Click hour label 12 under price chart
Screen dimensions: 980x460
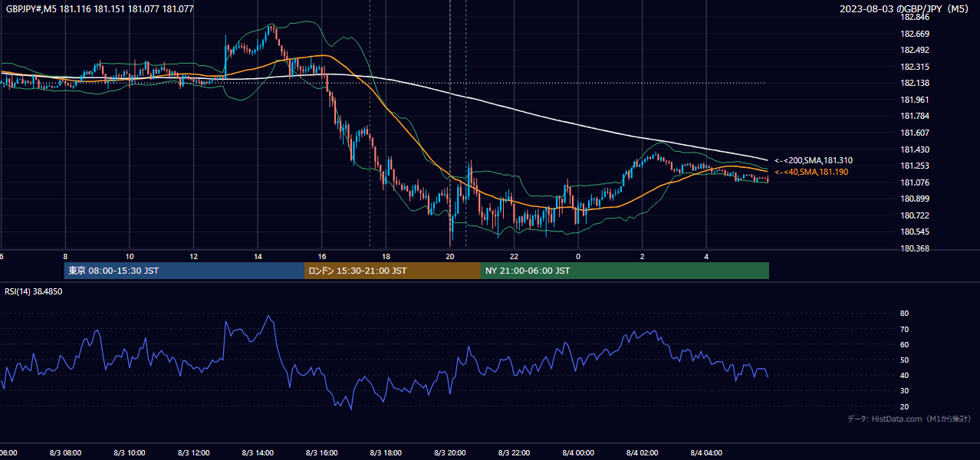coord(193,257)
